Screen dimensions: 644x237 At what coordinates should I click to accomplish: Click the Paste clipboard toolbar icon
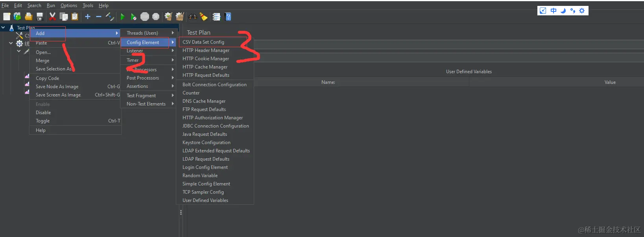(x=75, y=17)
